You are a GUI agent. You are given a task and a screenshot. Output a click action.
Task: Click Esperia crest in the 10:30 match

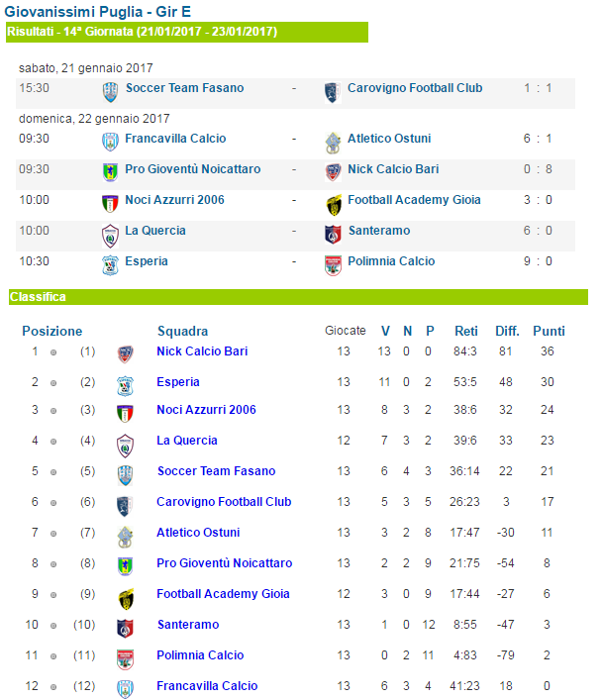coord(110,265)
